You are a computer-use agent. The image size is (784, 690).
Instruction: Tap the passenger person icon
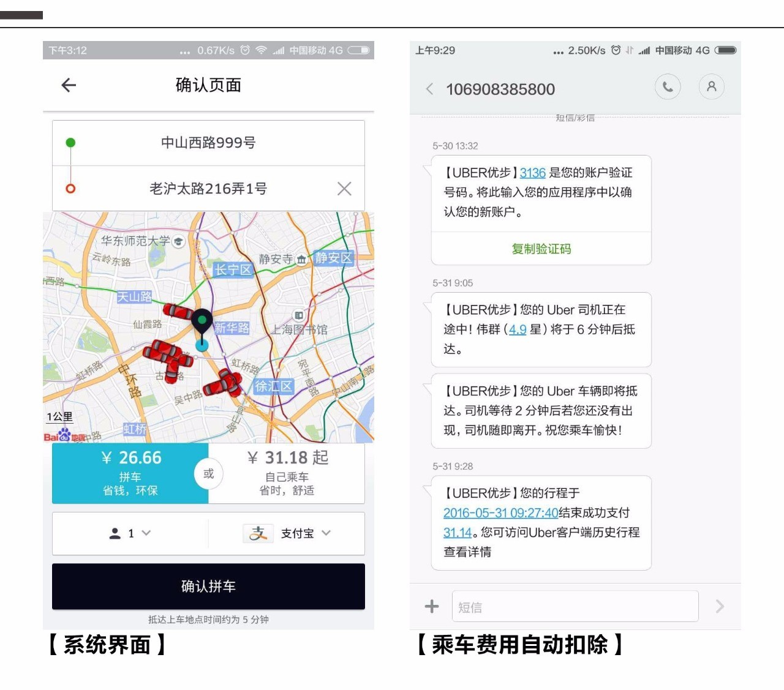coord(114,533)
